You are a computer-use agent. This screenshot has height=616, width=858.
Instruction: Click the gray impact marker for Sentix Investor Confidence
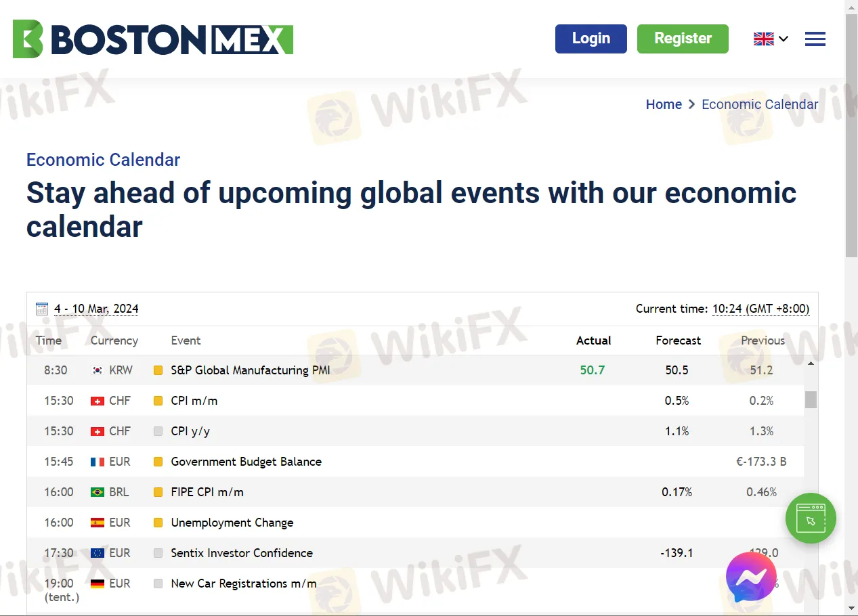158,553
